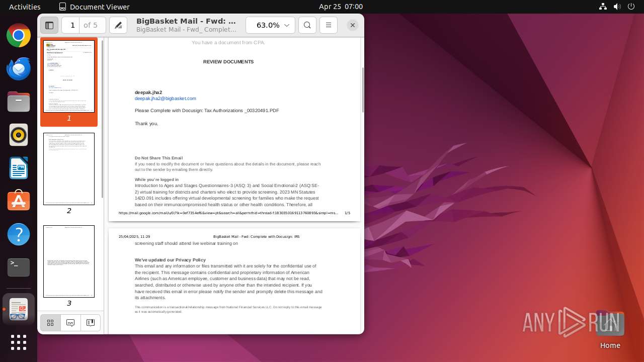Open the Help icon in the dock
The image size is (644, 362).
19,234
